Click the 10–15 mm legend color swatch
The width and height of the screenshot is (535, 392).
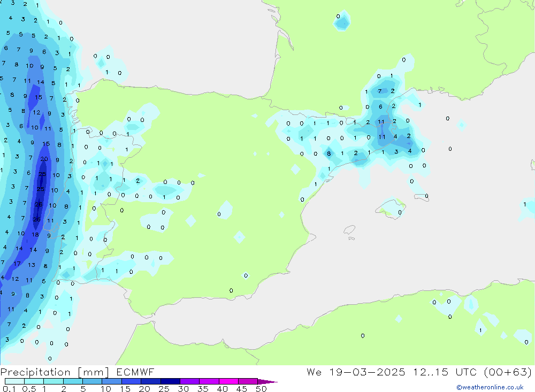[112, 381]
